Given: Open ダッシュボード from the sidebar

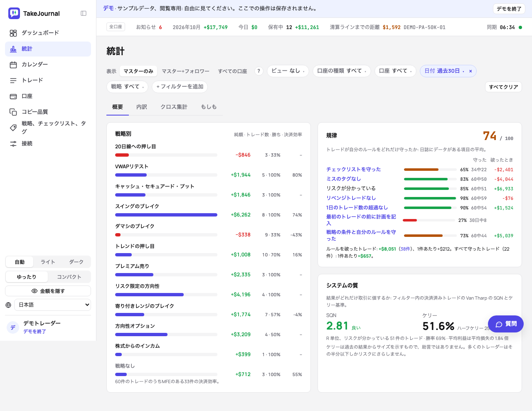Looking at the screenshot, I should 48,33.
